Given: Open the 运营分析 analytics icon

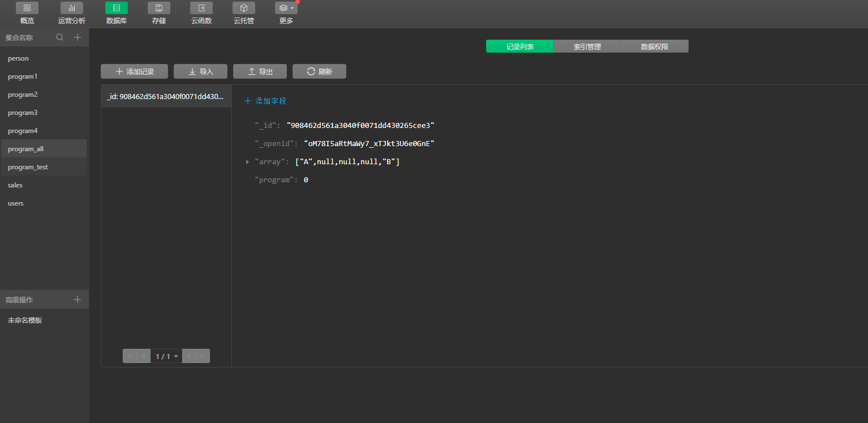Looking at the screenshot, I should (x=72, y=8).
